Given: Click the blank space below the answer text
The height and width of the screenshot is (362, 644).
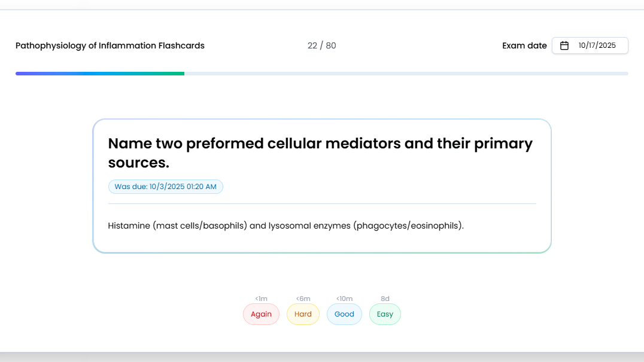Looking at the screenshot, I should pyautogui.click(x=322, y=242).
